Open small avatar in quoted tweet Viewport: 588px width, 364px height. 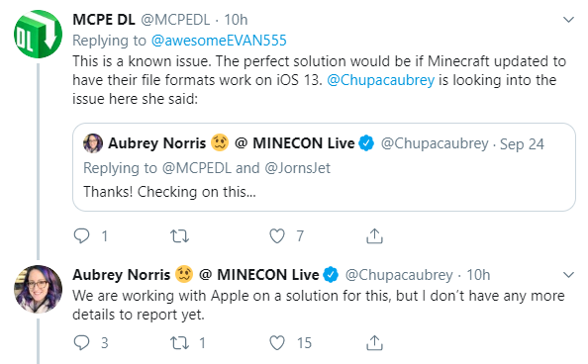[x=93, y=143]
